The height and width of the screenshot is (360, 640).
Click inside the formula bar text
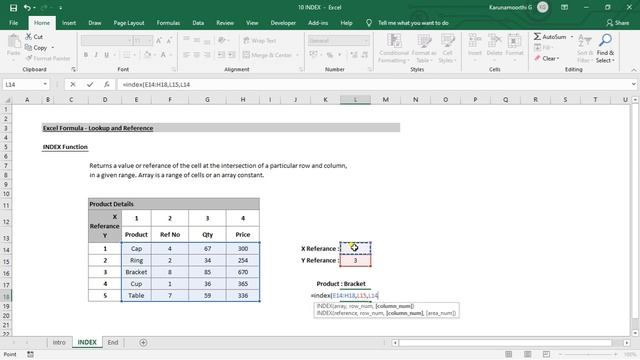[373, 84]
